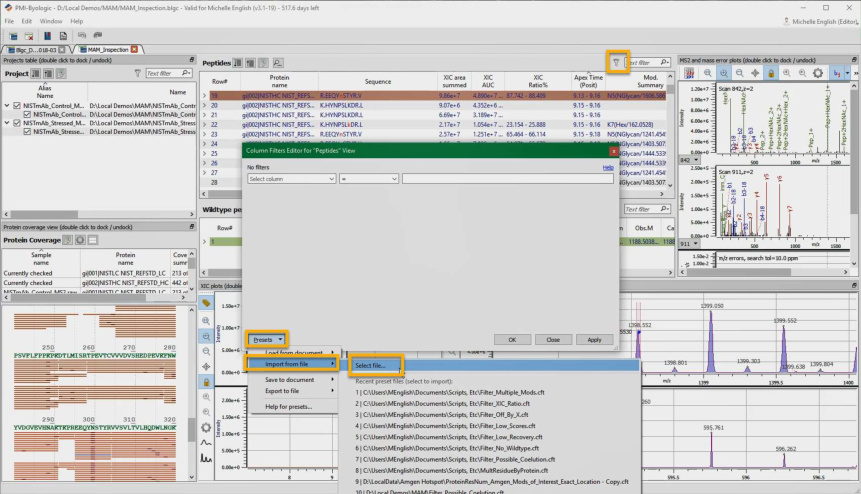Screen dimensions: 861x494
Task: Click the redo icon in main toolbar
Action: (x=98, y=35)
